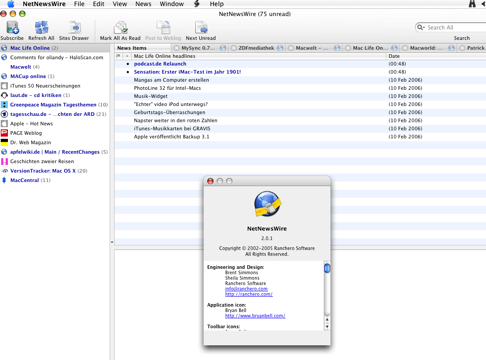Refresh all feeds with Refresh All icon
Screen dimensions: 486x360
coord(41,27)
